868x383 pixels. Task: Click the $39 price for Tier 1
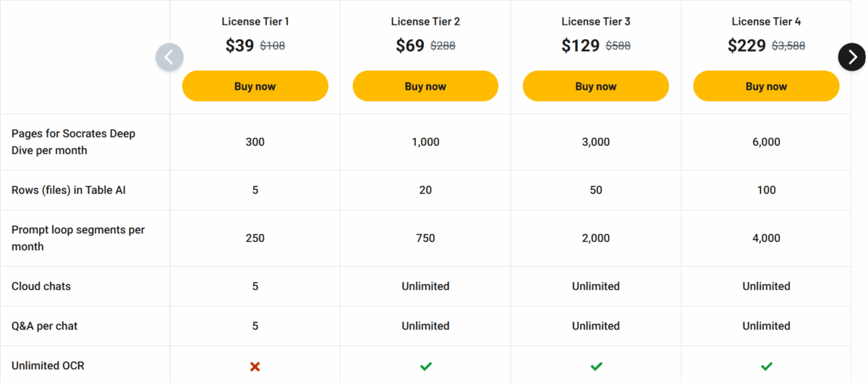239,46
